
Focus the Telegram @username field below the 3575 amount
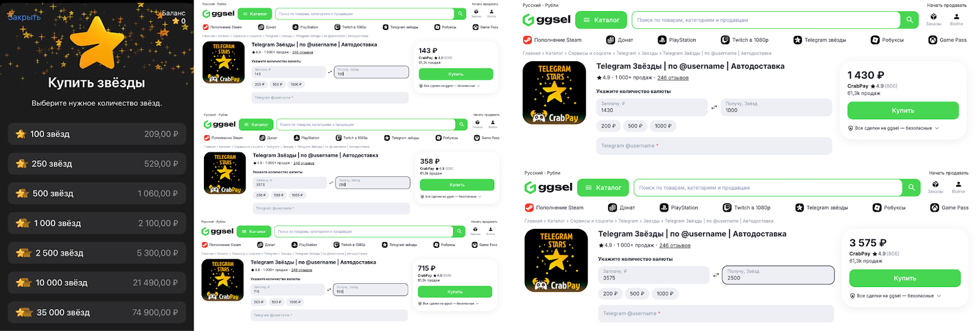pos(716,313)
